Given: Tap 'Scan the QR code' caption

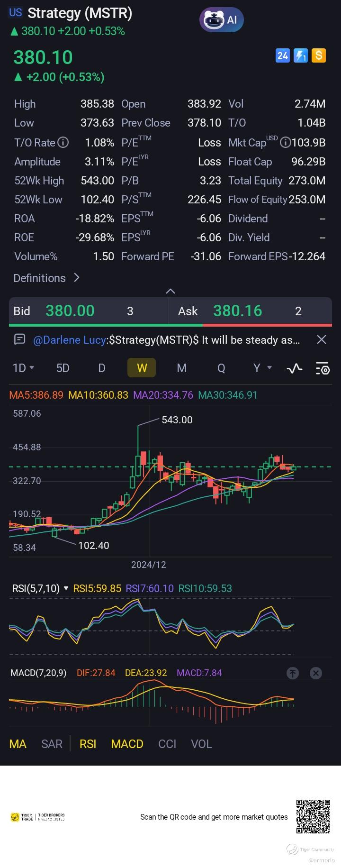Looking at the screenshot, I should [214, 817].
